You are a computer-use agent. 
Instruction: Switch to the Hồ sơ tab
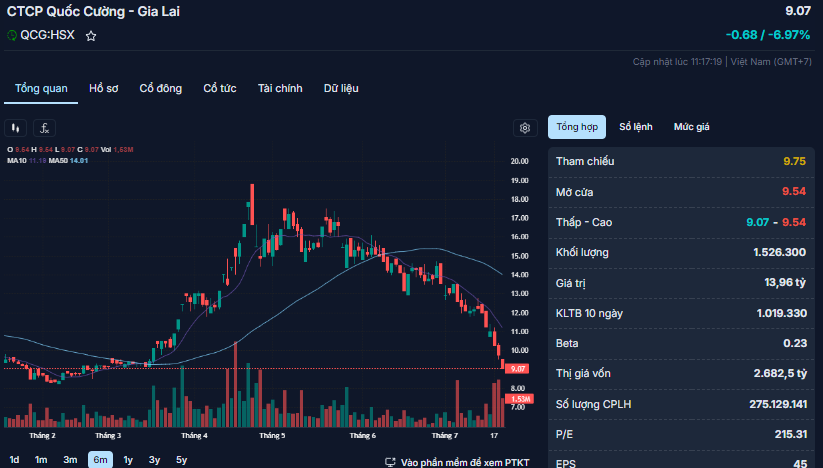click(103, 88)
